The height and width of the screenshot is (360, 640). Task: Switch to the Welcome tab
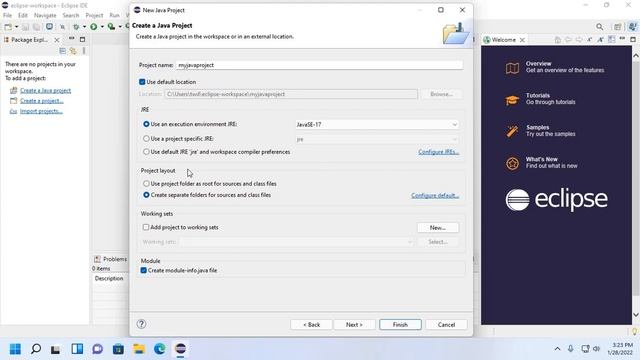504,40
